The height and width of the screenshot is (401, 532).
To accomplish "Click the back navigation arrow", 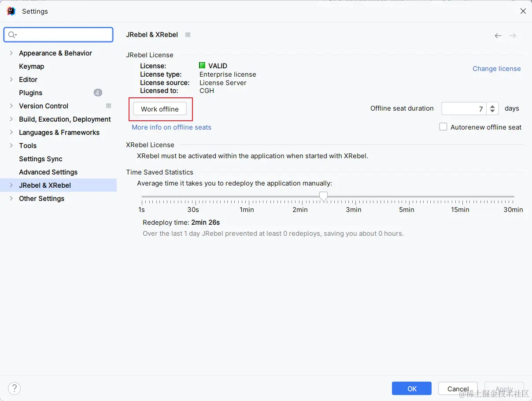I will (x=498, y=36).
